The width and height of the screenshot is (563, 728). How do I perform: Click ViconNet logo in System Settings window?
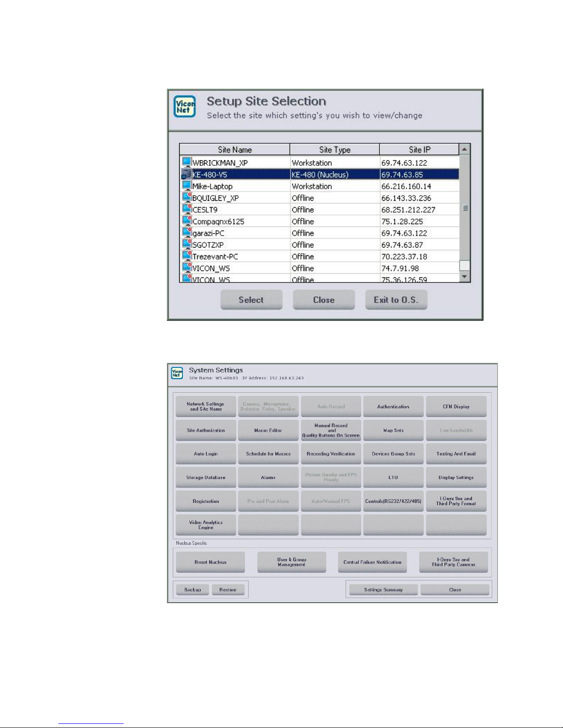pos(177,373)
